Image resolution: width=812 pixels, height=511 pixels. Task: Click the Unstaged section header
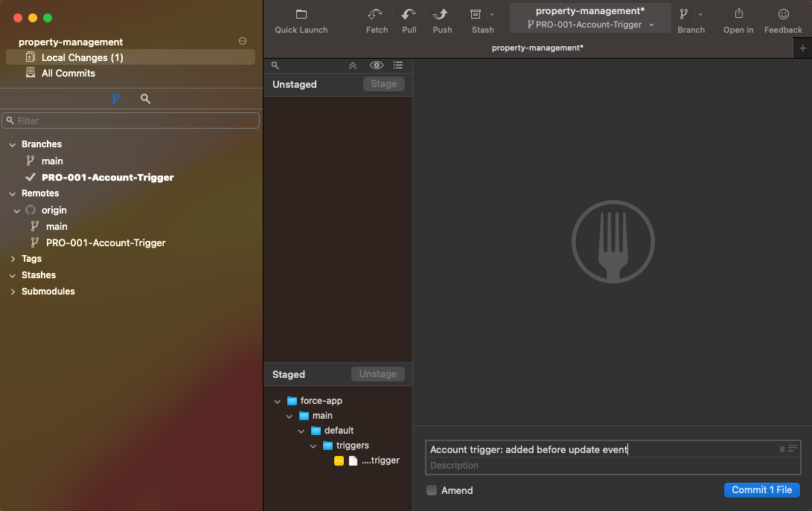294,84
